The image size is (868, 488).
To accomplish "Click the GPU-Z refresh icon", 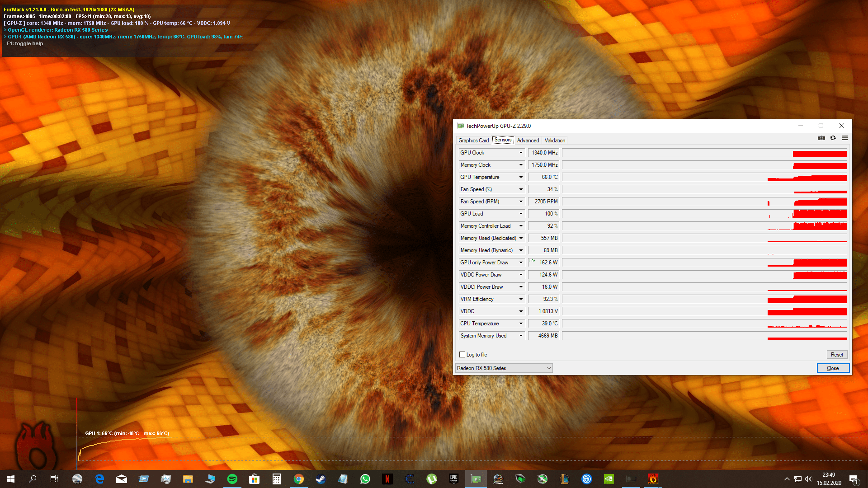I will [x=833, y=138].
